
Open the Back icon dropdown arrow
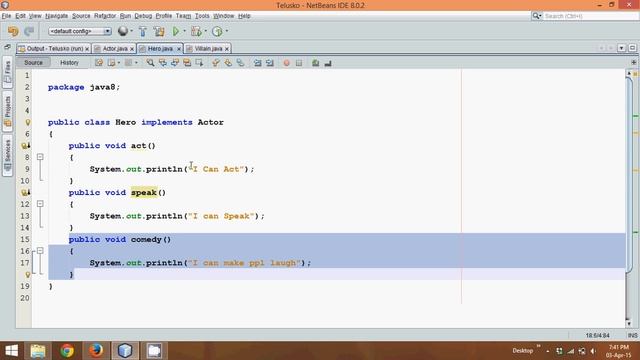click(x=119, y=63)
